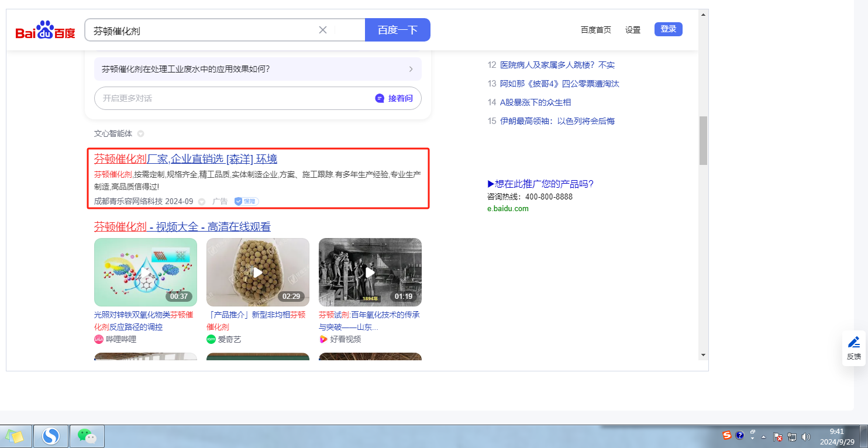Click the 反馈 feedback pencil icon

854,342
